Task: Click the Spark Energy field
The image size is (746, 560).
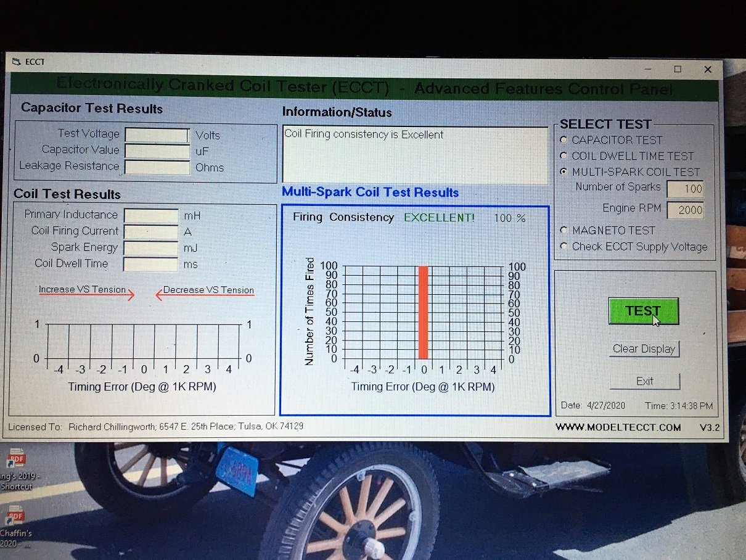Action: point(151,248)
